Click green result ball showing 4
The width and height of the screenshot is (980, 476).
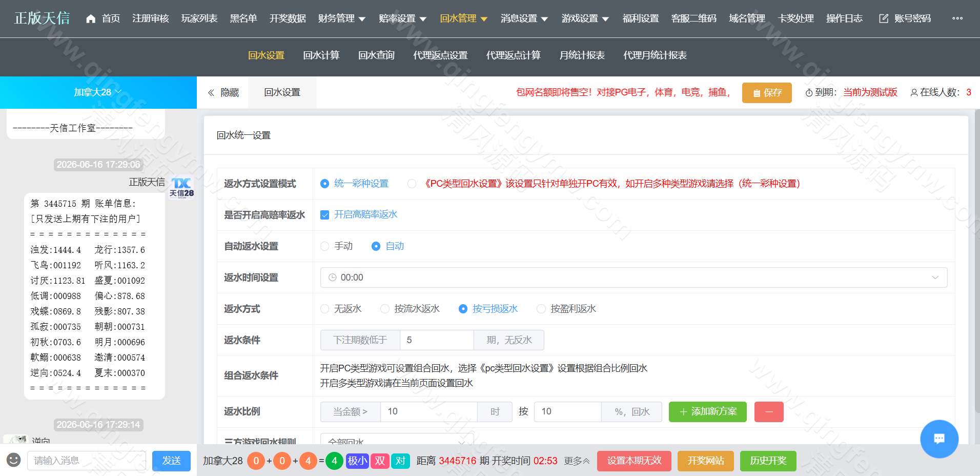pyautogui.click(x=334, y=461)
